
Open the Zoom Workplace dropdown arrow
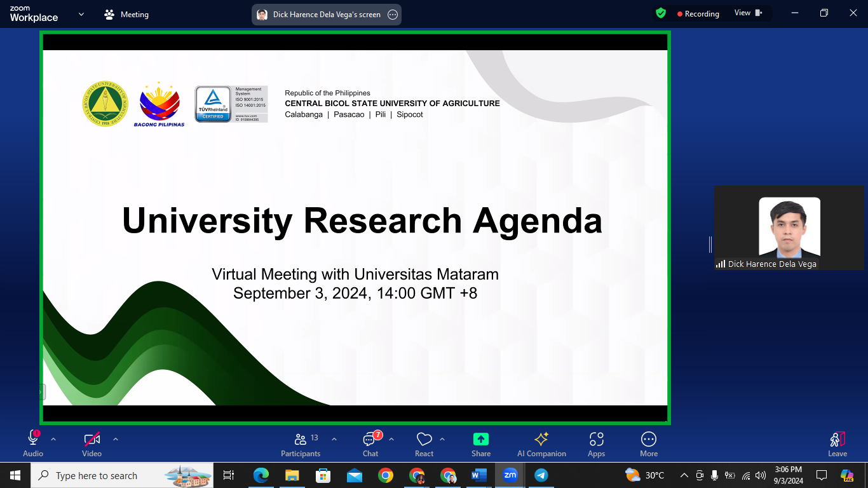(x=81, y=14)
